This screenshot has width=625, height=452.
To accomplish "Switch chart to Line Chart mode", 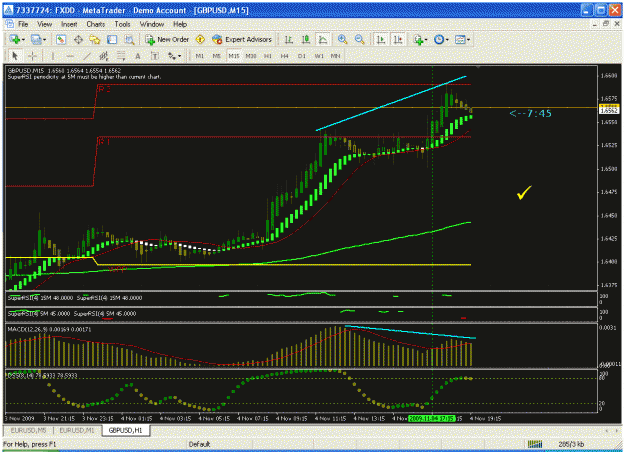I will (x=322, y=39).
